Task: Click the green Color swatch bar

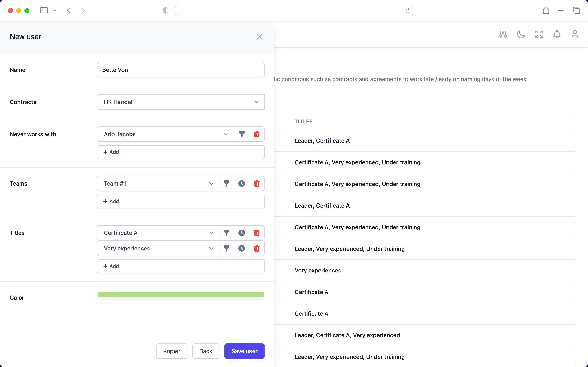Action: [180, 294]
